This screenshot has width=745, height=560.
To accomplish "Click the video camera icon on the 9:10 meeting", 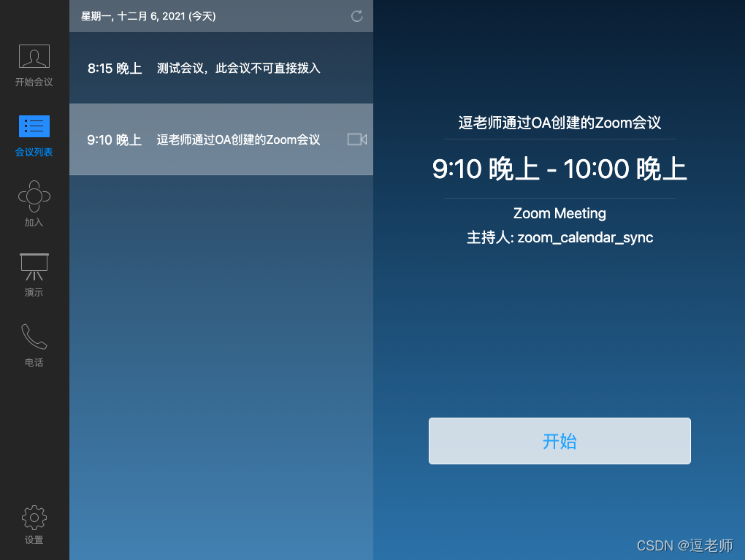I will [x=357, y=139].
